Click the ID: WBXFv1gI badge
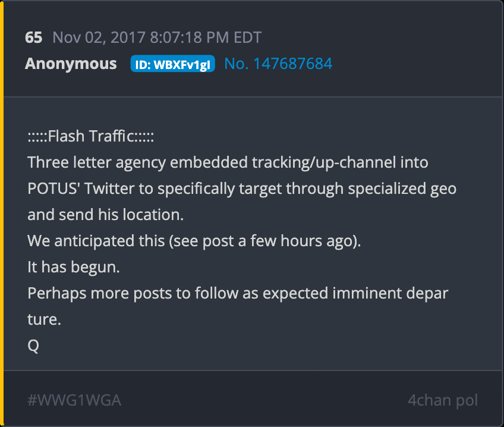504x427 pixels. click(x=172, y=64)
